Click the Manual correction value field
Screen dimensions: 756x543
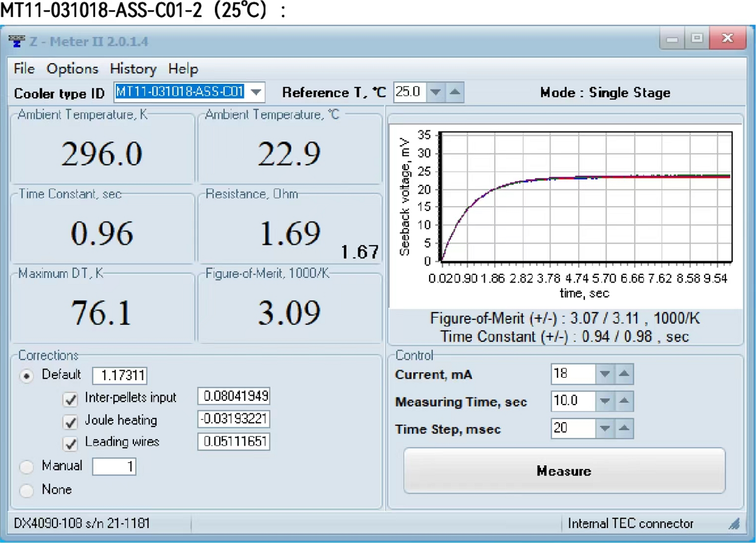(114, 467)
